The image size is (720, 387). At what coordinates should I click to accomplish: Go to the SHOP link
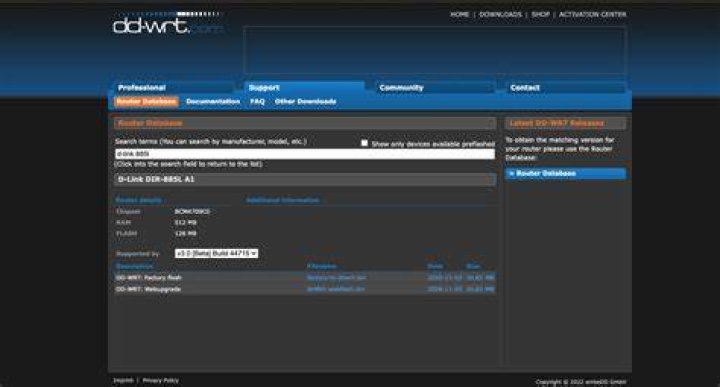[x=540, y=15]
